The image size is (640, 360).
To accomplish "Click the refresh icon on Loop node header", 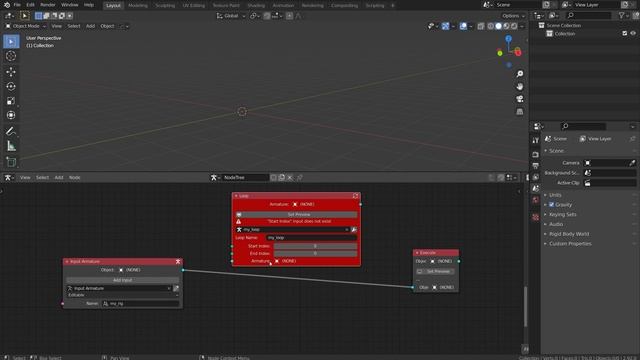I will (x=355, y=196).
